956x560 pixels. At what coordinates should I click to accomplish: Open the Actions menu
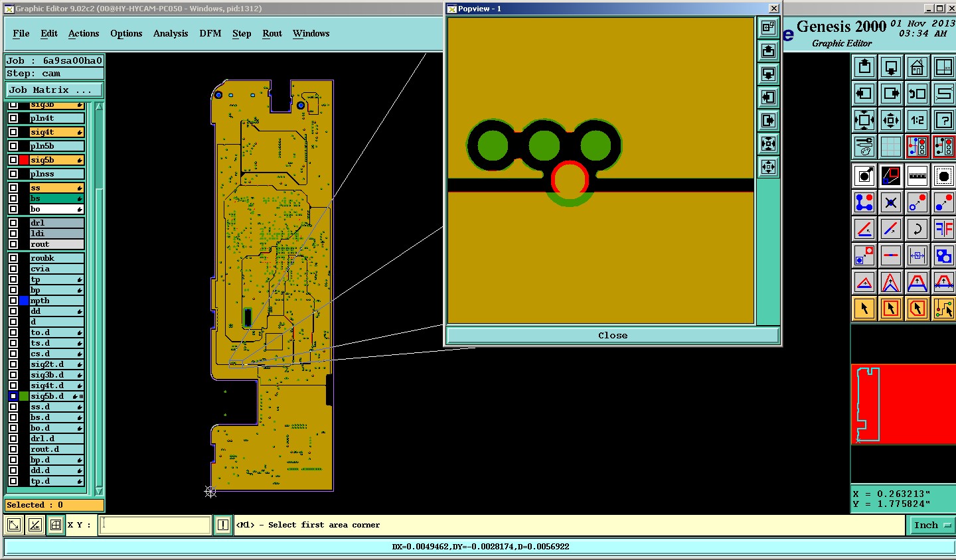(84, 33)
